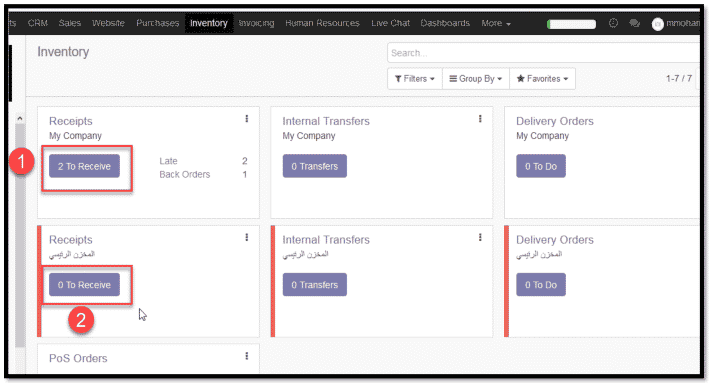Click the 0 To Receive button
This screenshot has height=383, width=709.
(84, 284)
